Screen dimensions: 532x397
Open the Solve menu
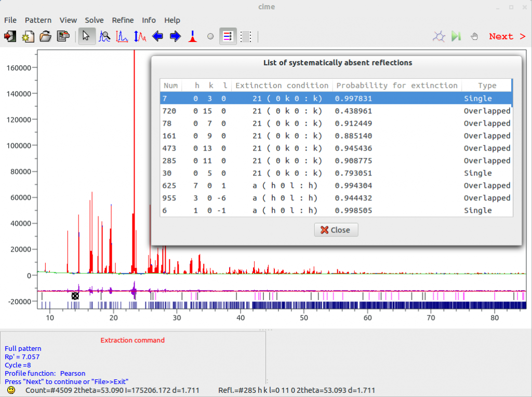(x=94, y=20)
